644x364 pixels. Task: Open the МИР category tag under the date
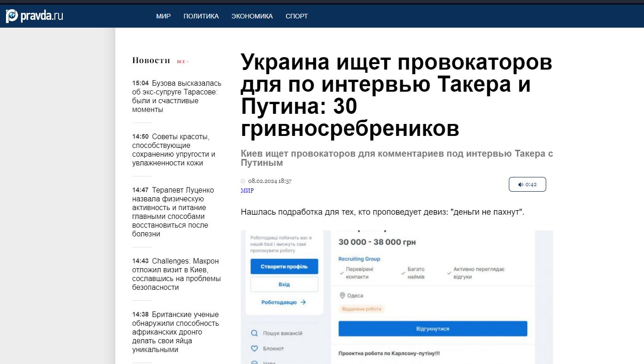coord(247,191)
